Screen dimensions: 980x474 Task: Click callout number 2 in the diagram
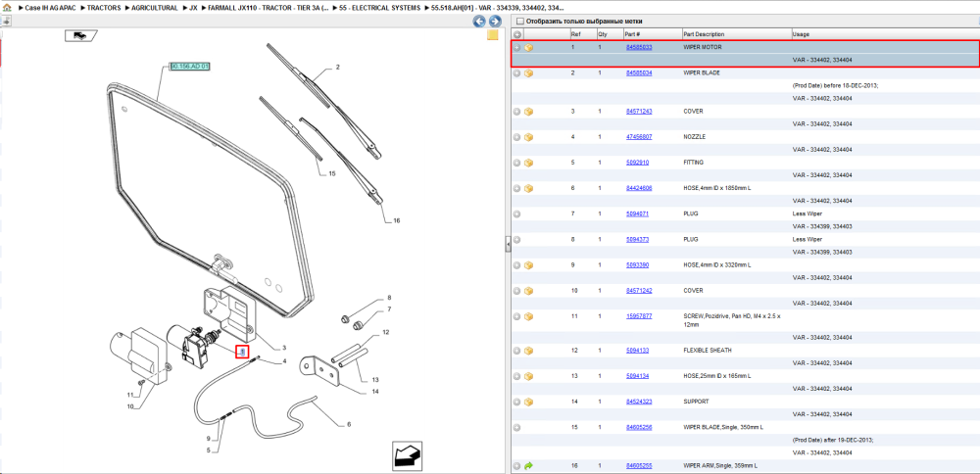coord(337,67)
